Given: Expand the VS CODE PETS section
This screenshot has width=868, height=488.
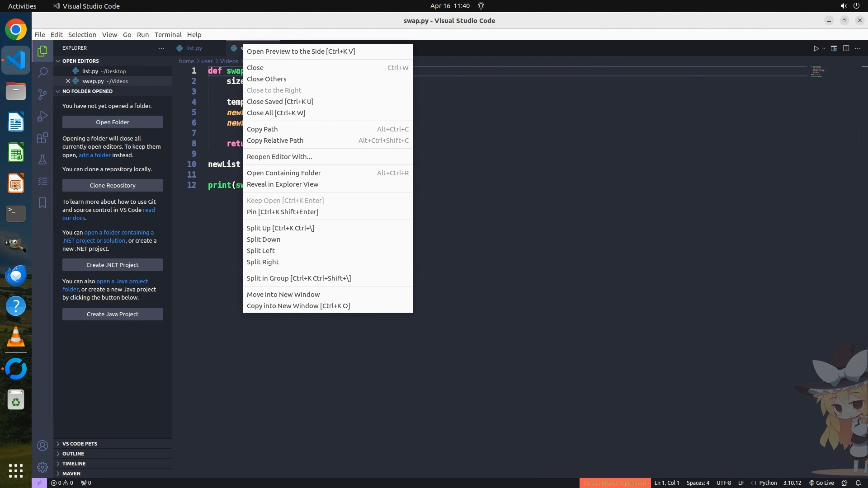Looking at the screenshot, I should click(x=80, y=444).
